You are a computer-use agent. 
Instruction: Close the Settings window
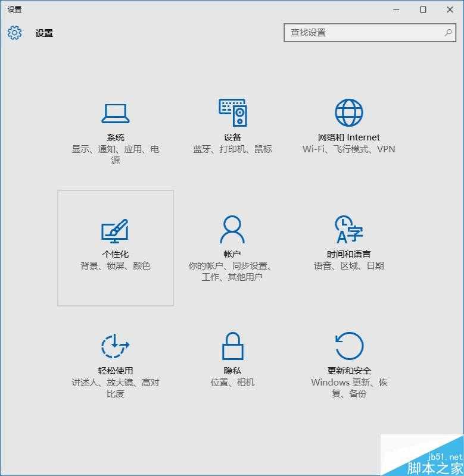(450, 10)
